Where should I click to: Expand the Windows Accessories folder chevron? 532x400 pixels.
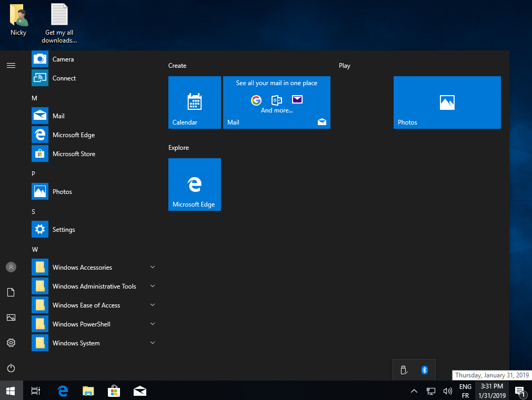153,267
